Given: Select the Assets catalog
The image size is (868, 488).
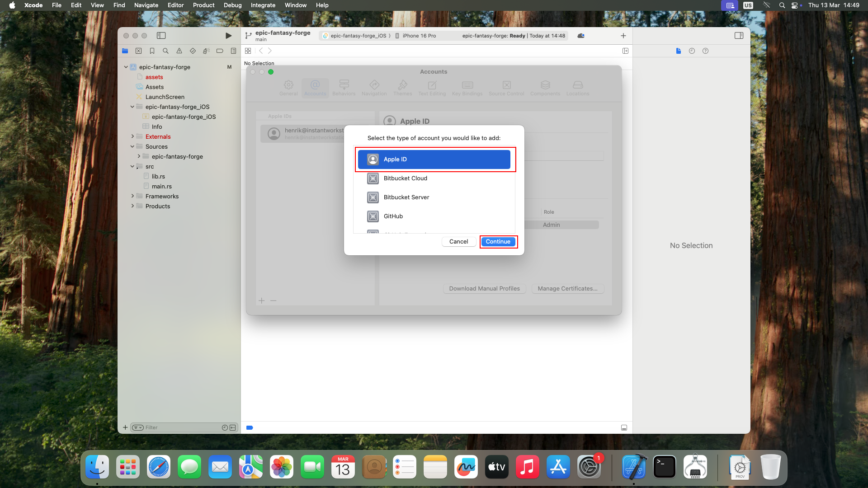Looking at the screenshot, I should click(154, 87).
